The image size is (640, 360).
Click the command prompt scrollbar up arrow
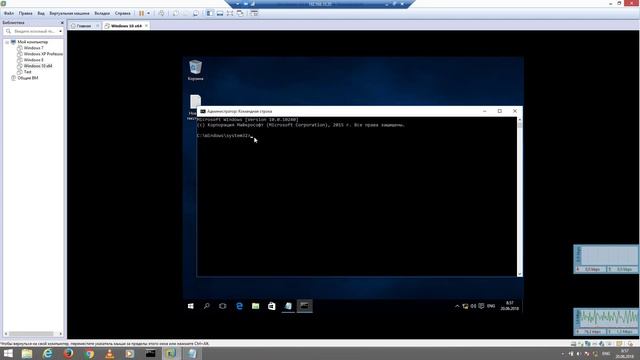point(520,120)
